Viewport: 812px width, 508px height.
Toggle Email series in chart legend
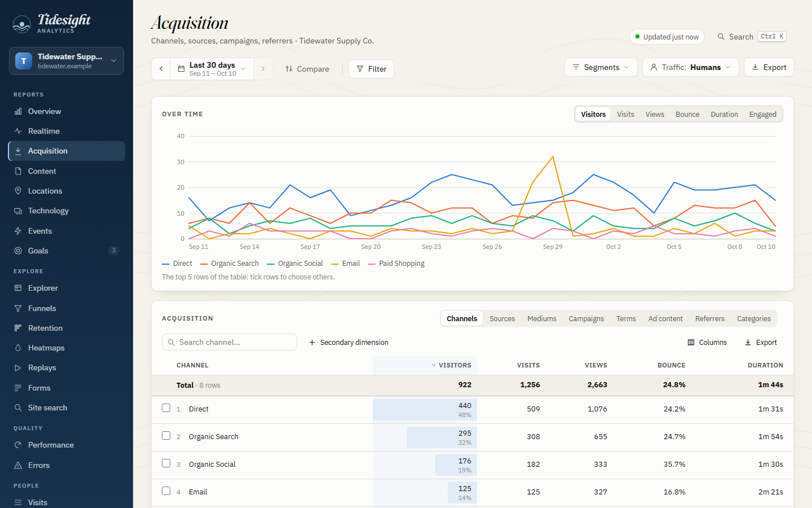(x=346, y=264)
